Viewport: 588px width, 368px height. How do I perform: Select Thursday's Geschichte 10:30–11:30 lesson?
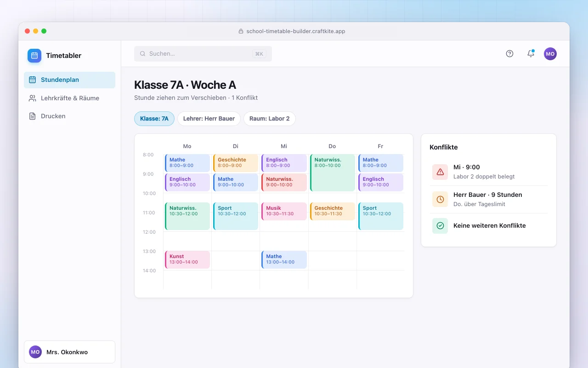333,211
